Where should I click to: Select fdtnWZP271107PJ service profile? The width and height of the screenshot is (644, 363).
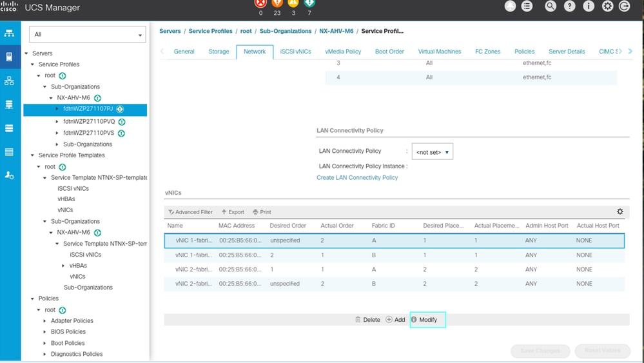pos(88,109)
